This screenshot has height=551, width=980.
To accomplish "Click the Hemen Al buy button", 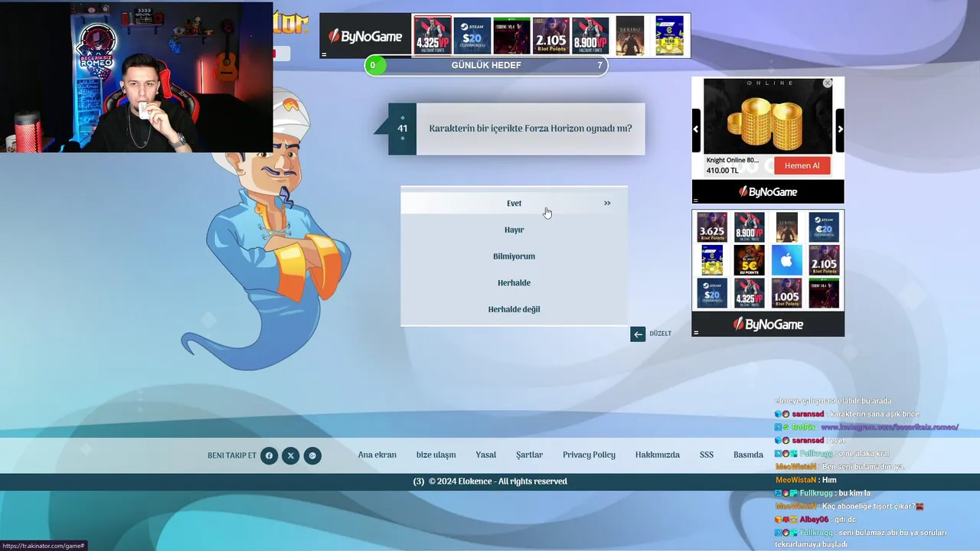I will pos(802,165).
